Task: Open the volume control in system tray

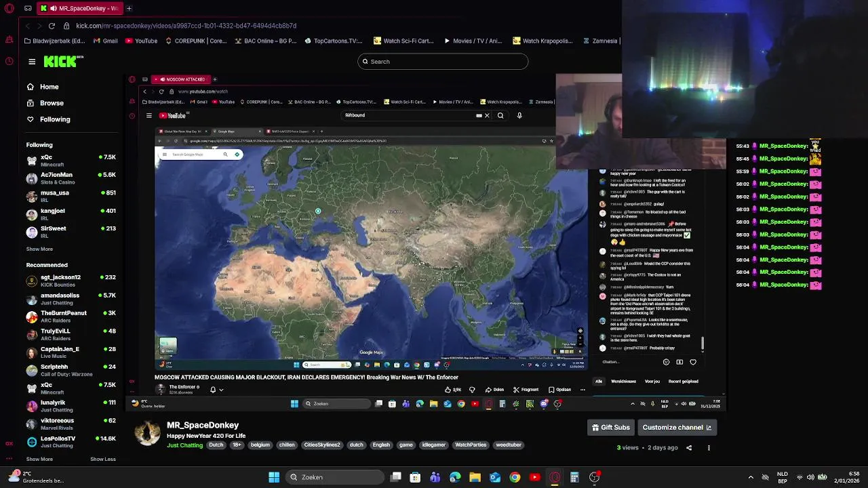Action: pos(810,477)
